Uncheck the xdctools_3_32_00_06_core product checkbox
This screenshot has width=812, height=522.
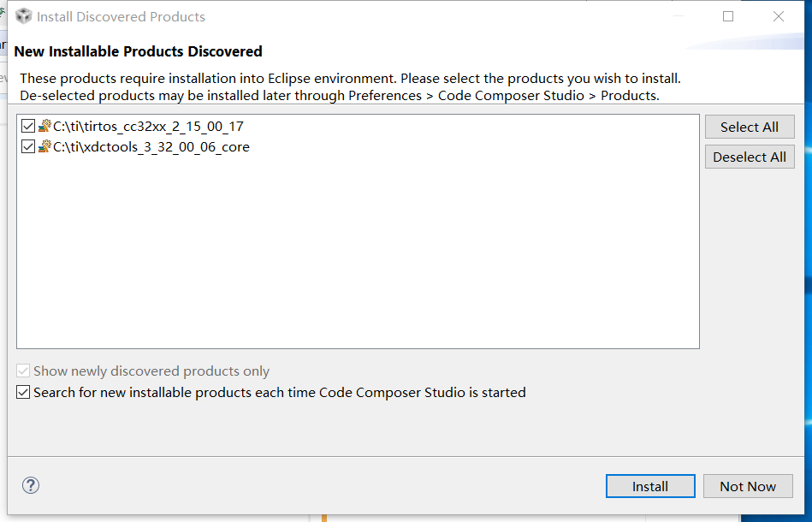click(28, 146)
